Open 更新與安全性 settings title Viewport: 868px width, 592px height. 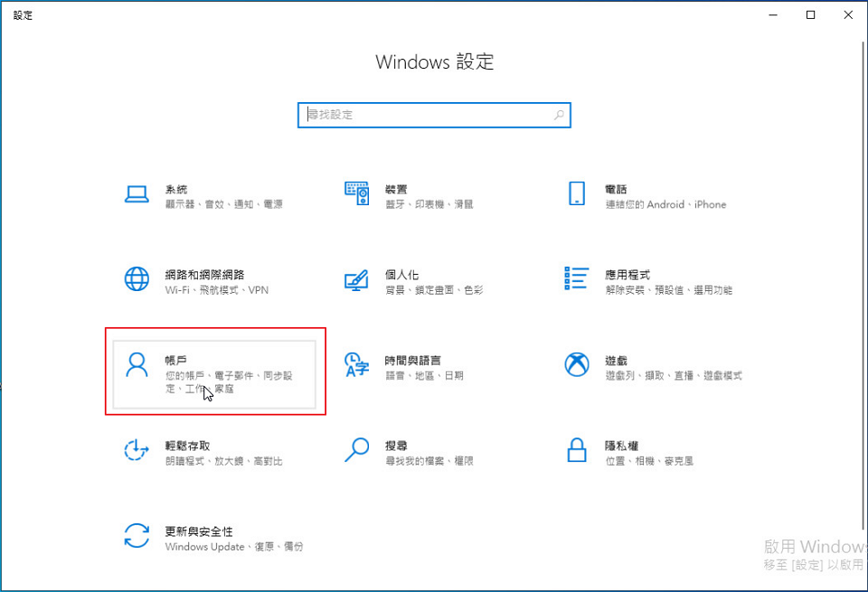[199, 531]
